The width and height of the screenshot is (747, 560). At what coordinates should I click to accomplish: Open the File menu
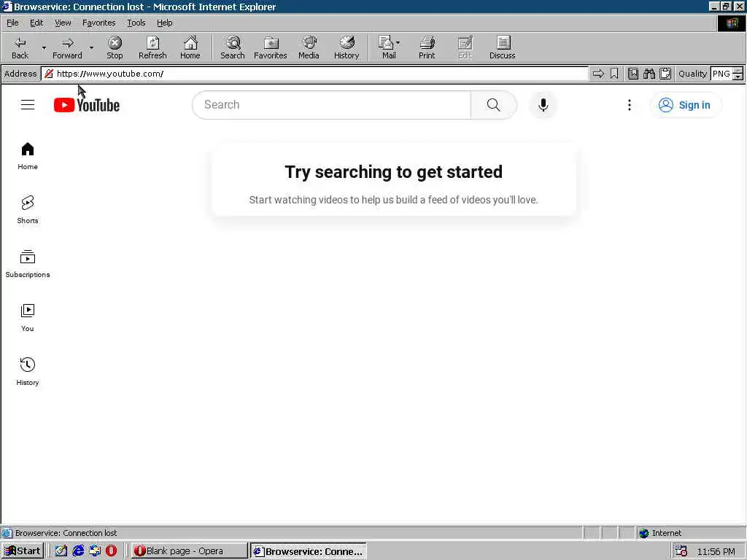12,23
